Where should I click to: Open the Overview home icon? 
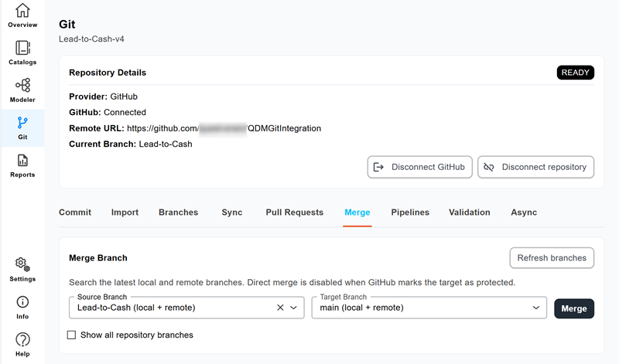point(22,11)
